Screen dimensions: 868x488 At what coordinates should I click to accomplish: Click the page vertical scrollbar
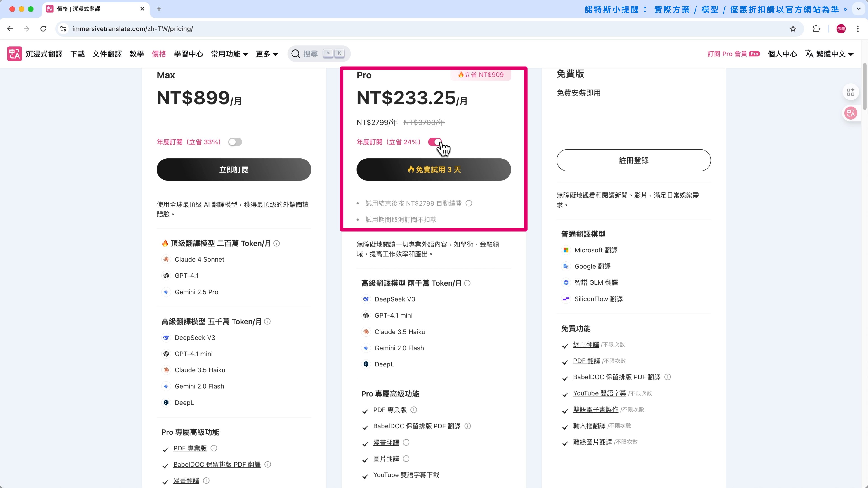865,86
